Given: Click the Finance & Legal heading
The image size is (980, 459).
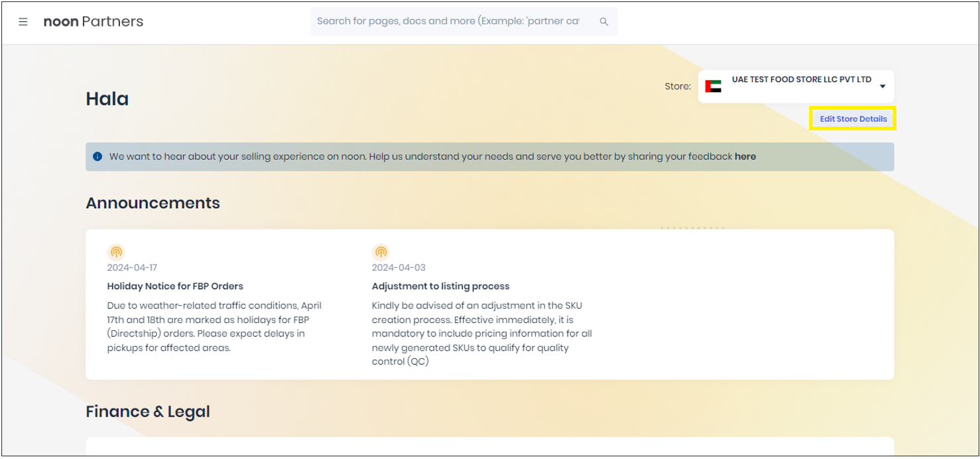Looking at the screenshot, I should point(148,412).
